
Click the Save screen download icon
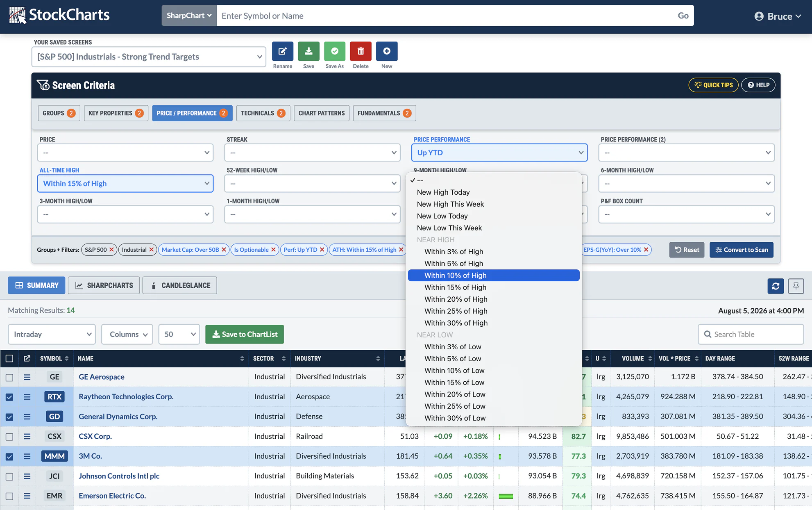(308, 51)
